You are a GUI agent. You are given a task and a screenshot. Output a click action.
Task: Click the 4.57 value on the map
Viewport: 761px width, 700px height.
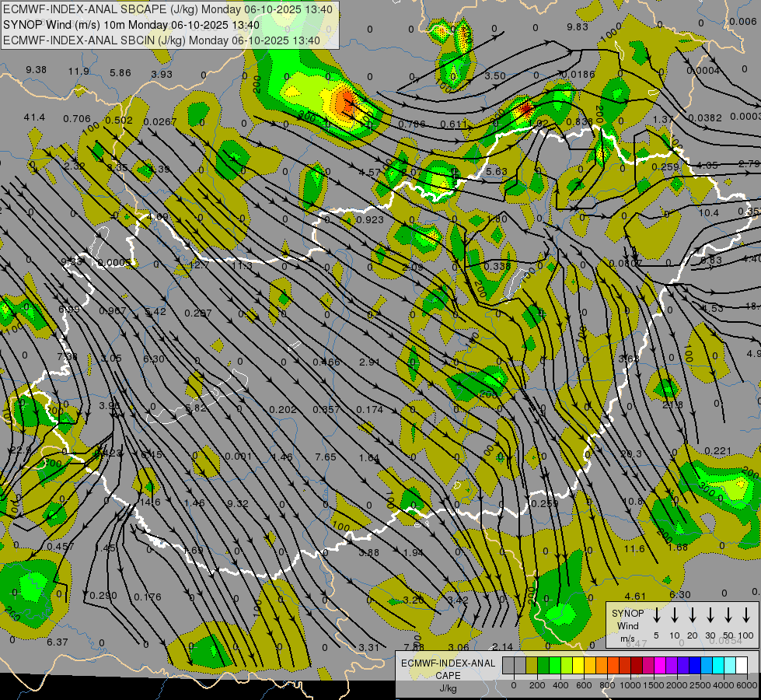pyautogui.click(x=370, y=172)
